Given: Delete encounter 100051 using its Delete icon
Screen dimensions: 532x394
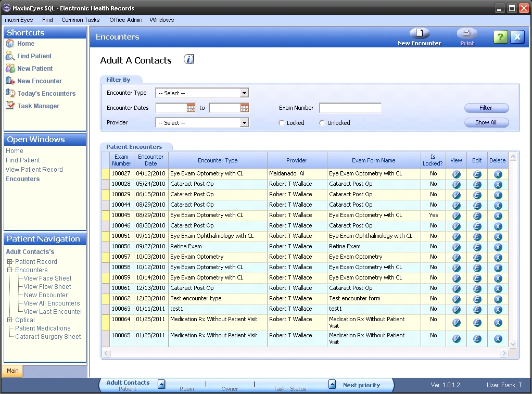Looking at the screenshot, I should pyautogui.click(x=498, y=237).
